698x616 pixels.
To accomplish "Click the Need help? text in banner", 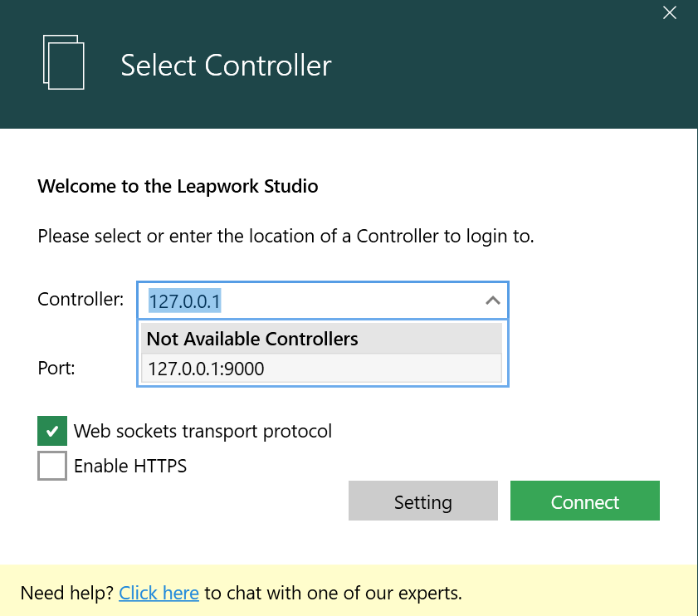I will pos(67,593).
